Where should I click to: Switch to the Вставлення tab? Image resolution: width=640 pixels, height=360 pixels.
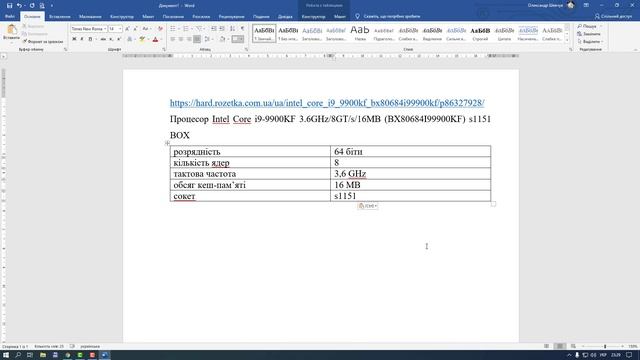[60, 17]
